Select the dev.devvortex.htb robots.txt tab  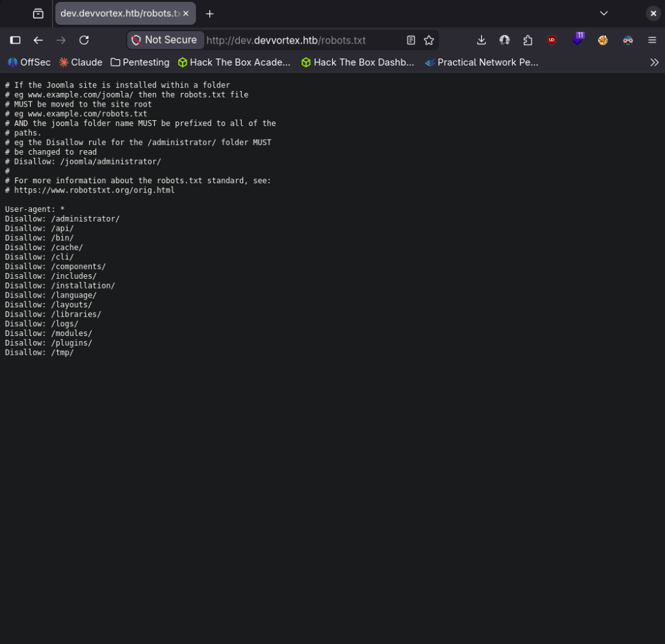[x=117, y=14]
